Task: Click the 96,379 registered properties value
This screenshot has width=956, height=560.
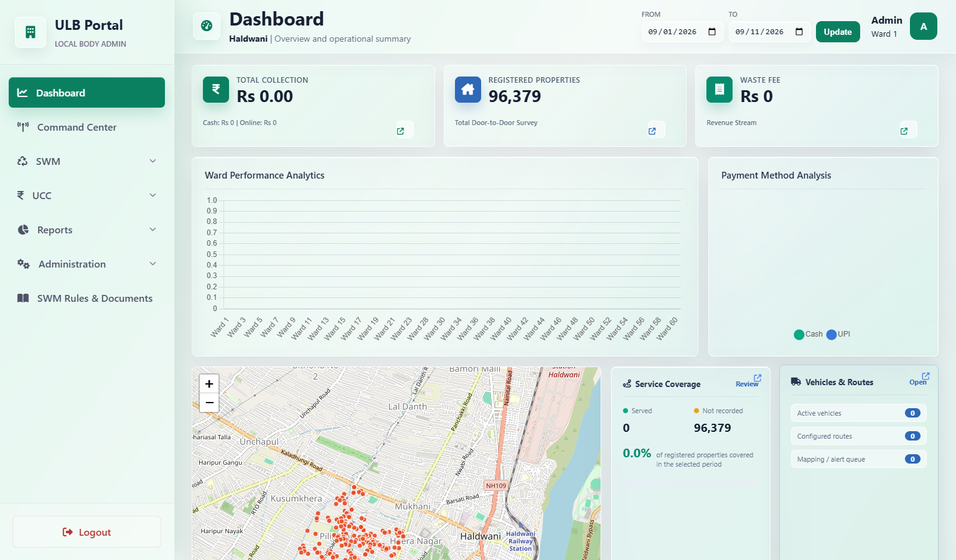Action: [515, 96]
